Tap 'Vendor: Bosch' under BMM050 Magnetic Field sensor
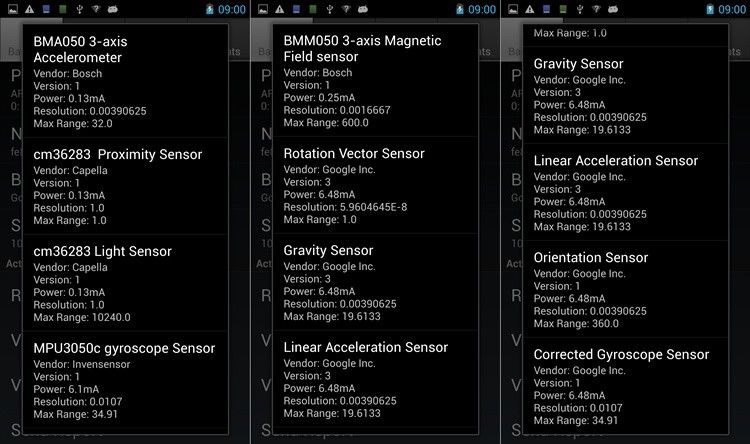The image size is (750, 444). pyautogui.click(x=318, y=73)
